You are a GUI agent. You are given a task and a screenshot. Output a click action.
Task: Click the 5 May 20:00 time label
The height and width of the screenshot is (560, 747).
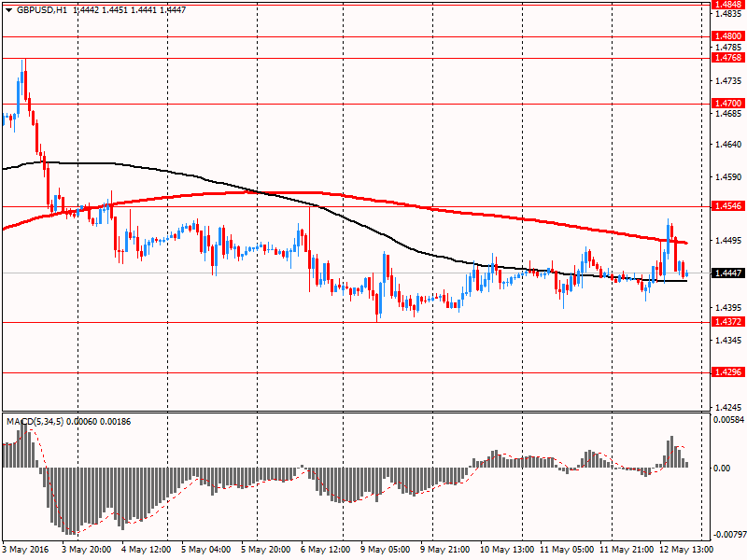click(x=266, y=550)
